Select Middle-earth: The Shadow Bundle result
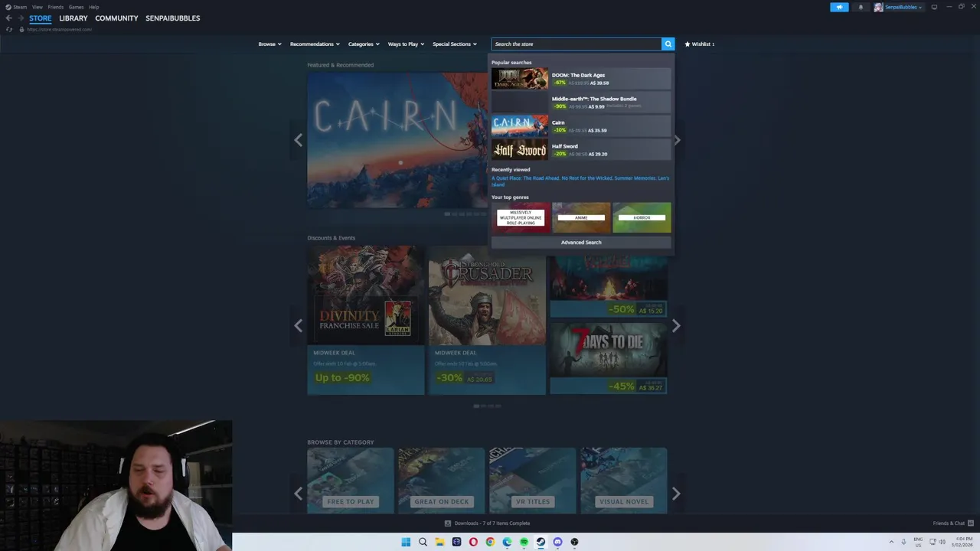This screenshot has width=980, height=551. 581,103
